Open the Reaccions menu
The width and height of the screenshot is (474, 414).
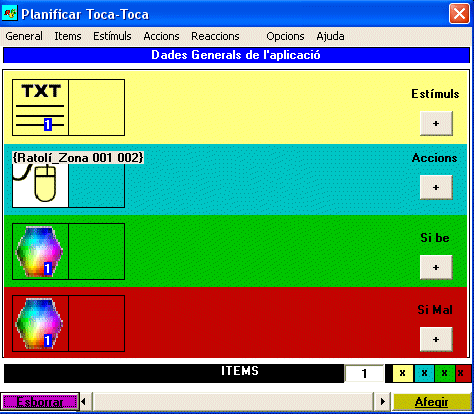215,36
